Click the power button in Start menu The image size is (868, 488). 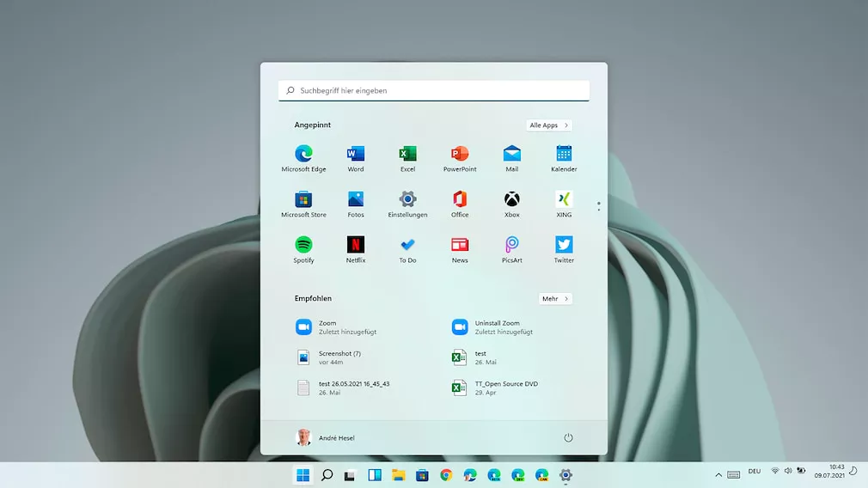(568, 437)
